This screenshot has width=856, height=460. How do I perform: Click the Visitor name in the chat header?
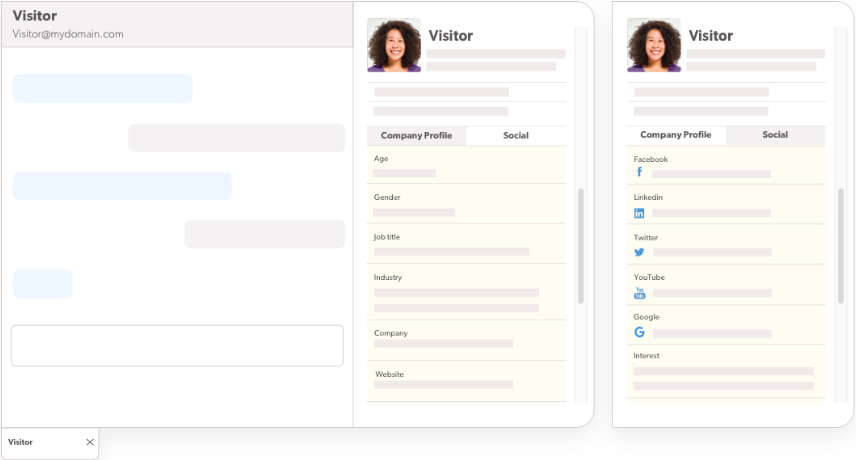tap(35, 15)
